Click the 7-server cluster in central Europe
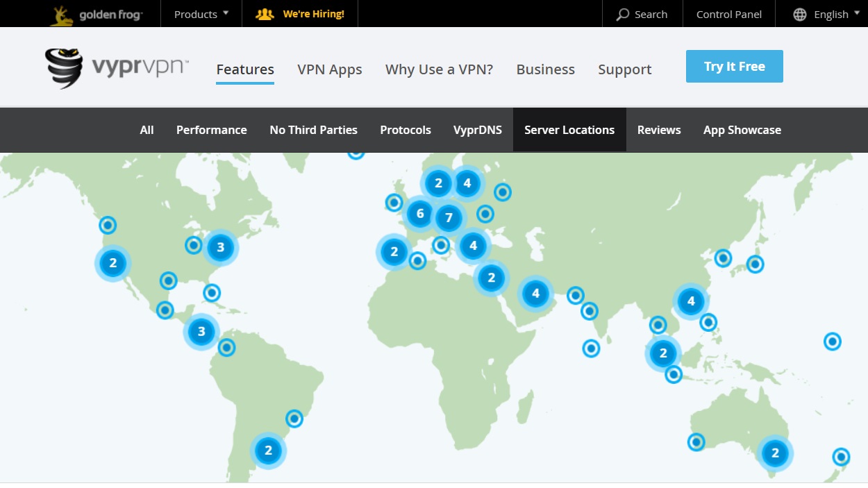Image resolution: width=868 pixels, height=488 pixels. pyautogui.click(x=449, y=218)
